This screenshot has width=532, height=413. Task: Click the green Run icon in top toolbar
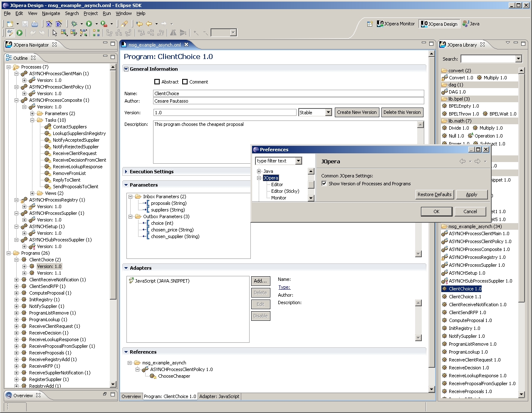point(89,24)
